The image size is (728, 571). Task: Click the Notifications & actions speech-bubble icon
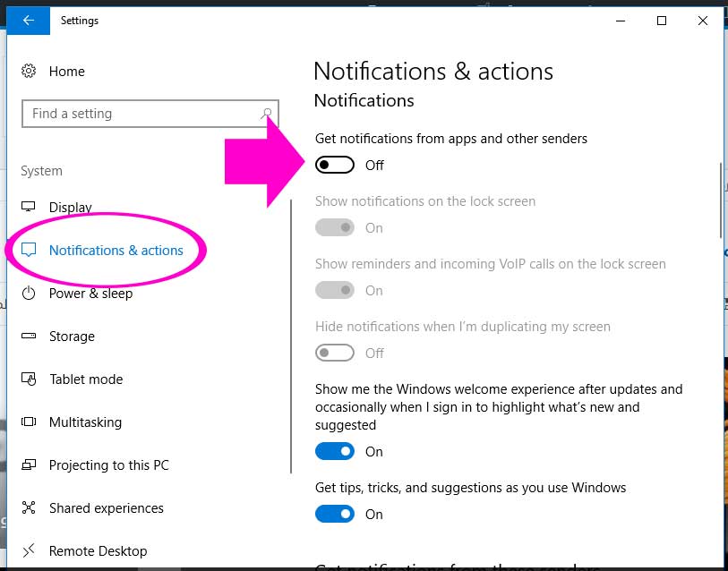[29, 251]
